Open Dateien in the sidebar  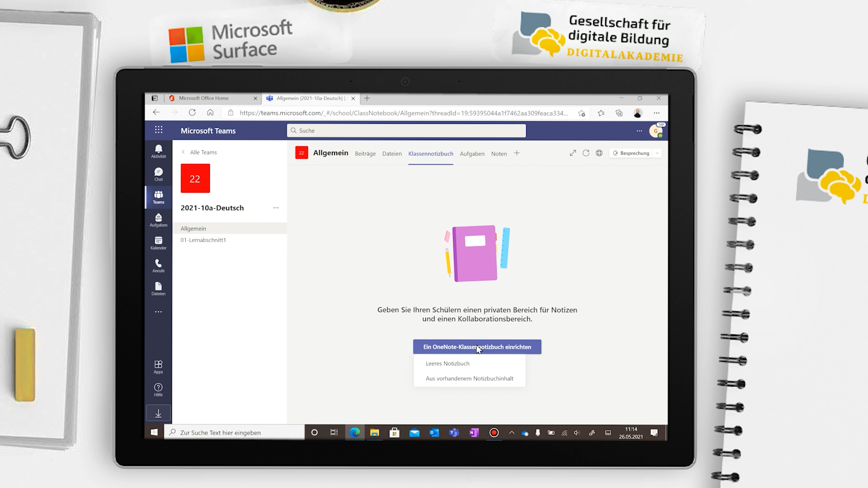pyautogui.click(x=158, y=289)
